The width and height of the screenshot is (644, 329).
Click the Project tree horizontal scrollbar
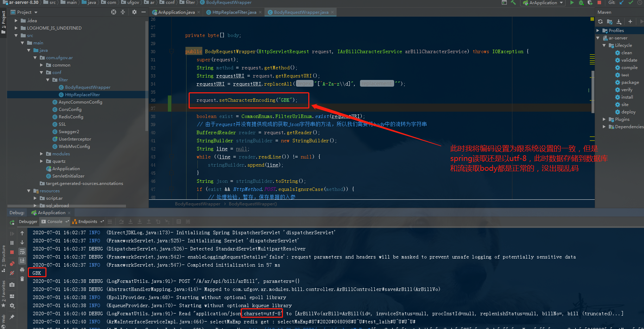point(67,206)
